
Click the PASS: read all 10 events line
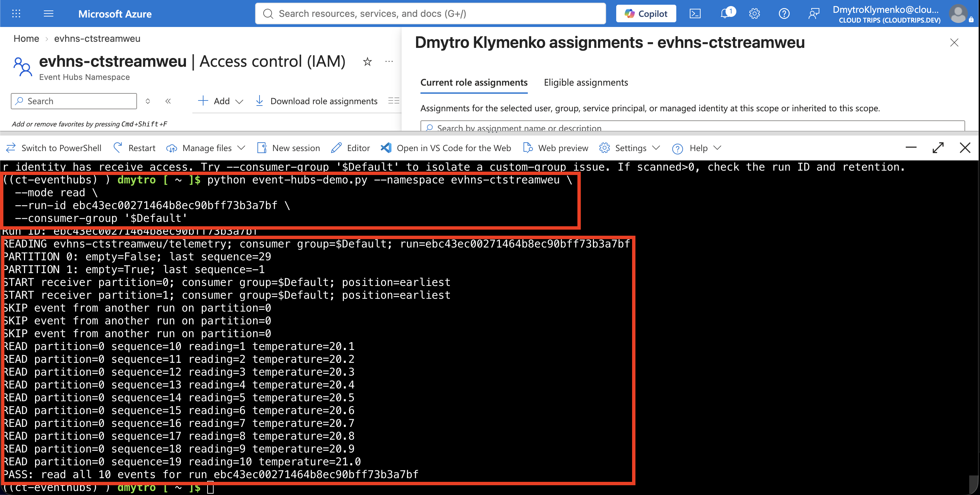210,474
